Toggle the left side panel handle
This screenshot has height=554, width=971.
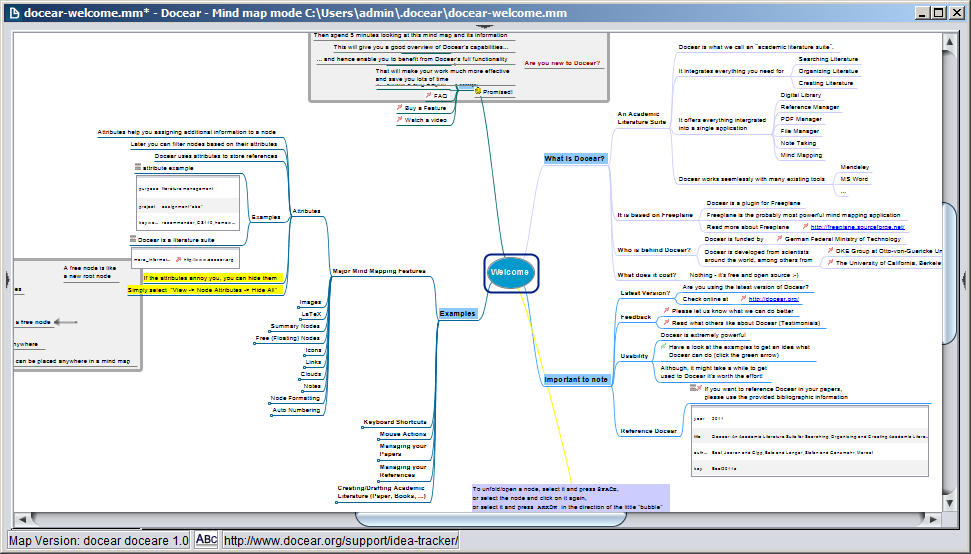[x=8, y=279]
